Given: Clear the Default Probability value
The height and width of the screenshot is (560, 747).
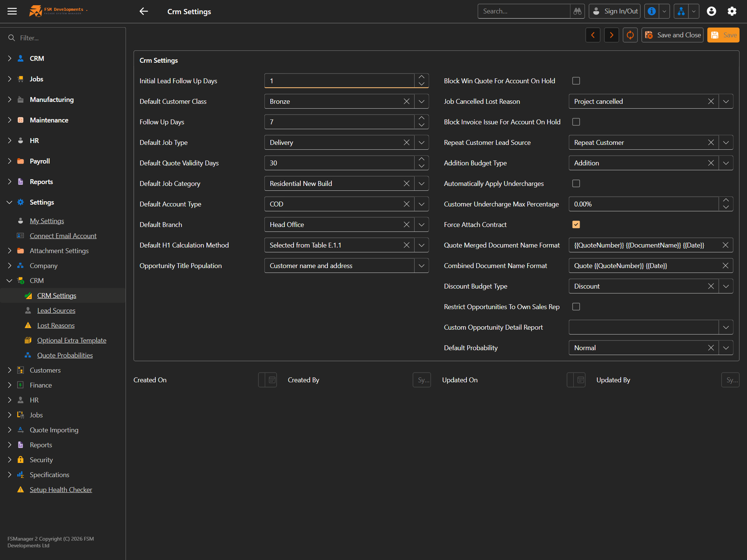Looking at the screenshot, I should 711,348.
